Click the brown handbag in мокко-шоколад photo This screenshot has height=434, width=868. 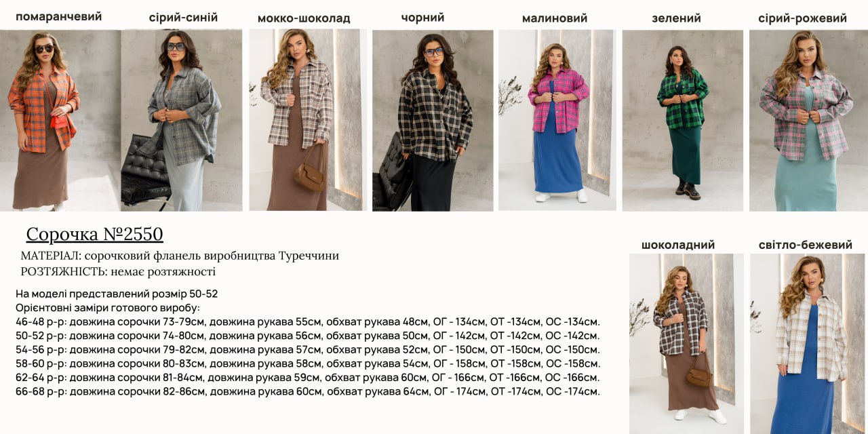pyautogui.click(x=310, y=176)
